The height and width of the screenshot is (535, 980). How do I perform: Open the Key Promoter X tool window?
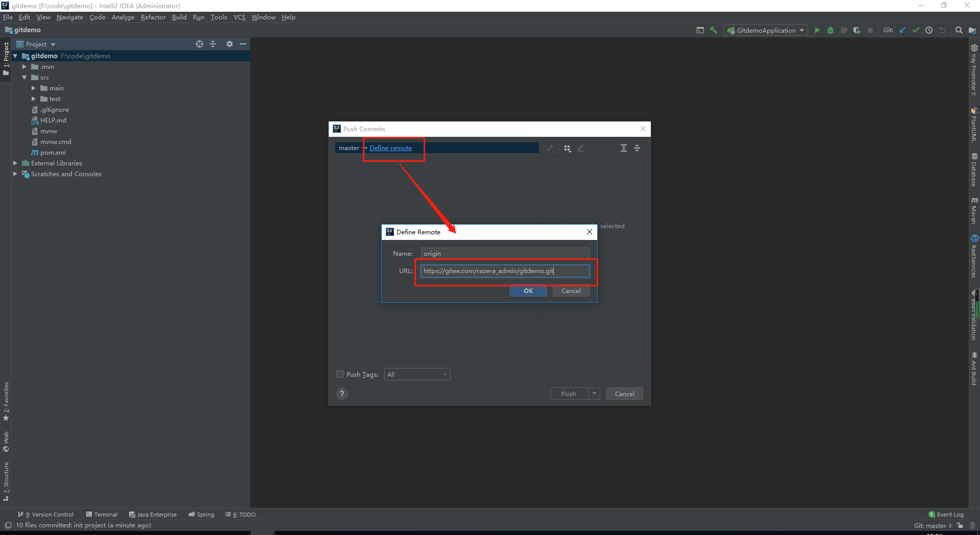[974, 70]
